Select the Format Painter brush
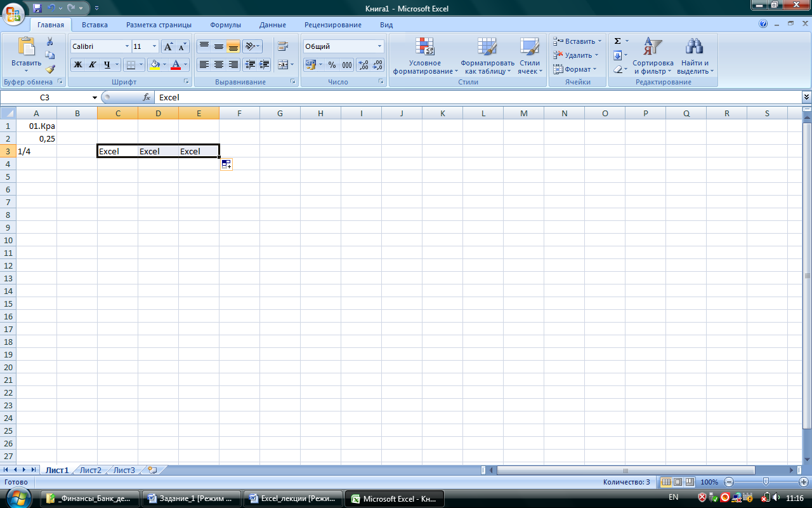The width and height of the screenshot is (812, 508). (x=50, y=69)
